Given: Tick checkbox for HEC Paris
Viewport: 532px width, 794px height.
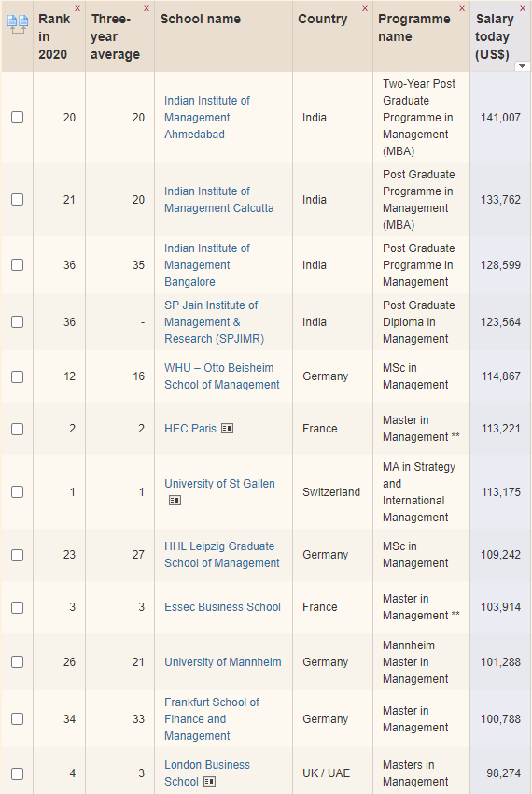Looking at the screenshot, I should pyautogui.click(x=17, y=429).
